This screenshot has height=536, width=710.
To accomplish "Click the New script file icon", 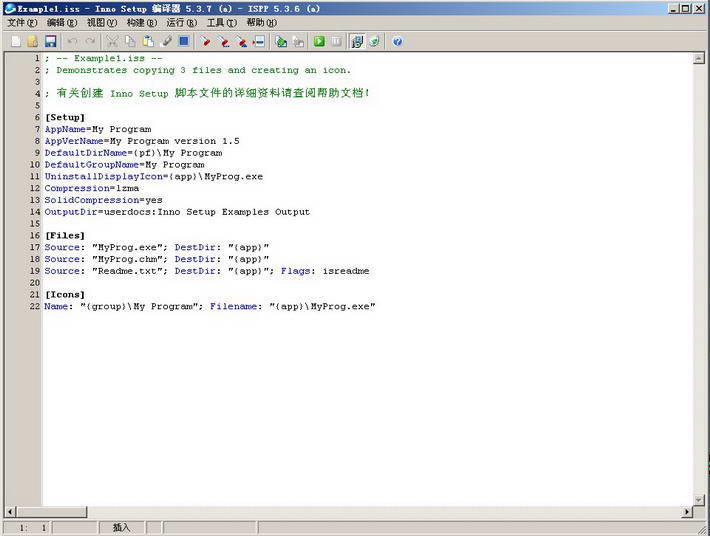I will (16, 41).
